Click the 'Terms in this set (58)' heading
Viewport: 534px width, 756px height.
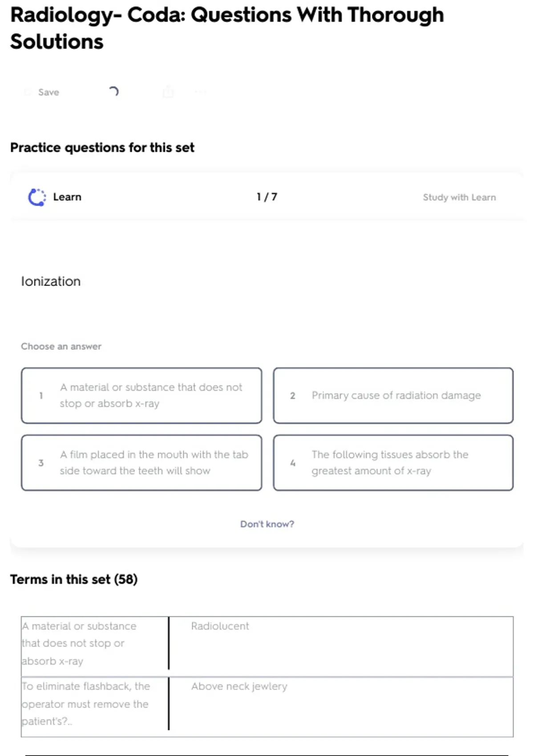(74, 579)
